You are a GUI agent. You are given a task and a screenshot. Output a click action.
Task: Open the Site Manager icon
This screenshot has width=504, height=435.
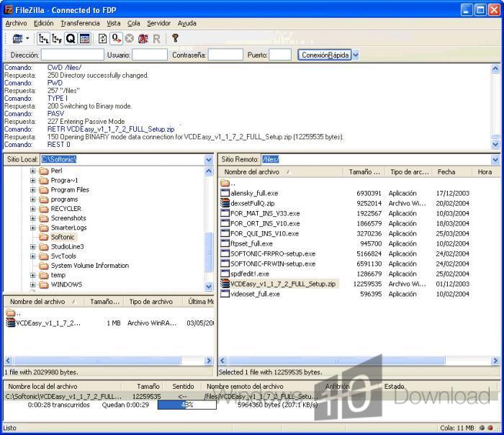click(17, 39)
